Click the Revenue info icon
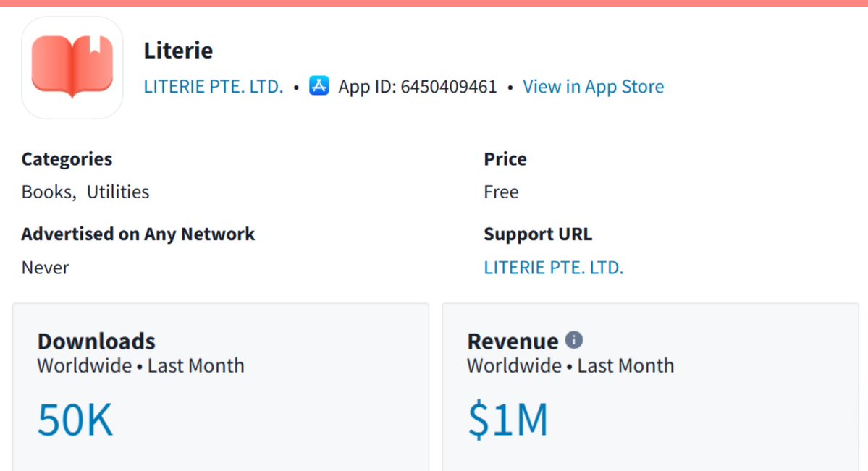The width and height of the screenshot is (868, 471). click(x=573, y=340)
